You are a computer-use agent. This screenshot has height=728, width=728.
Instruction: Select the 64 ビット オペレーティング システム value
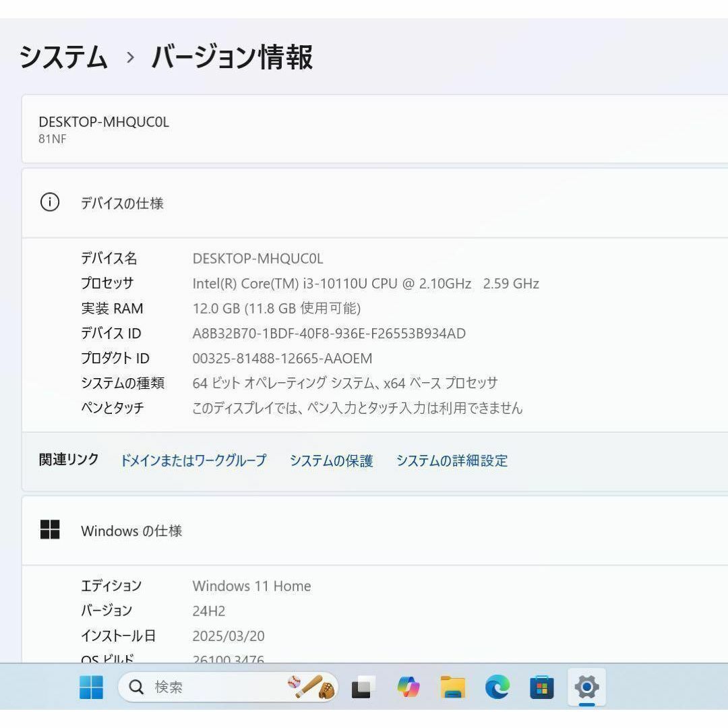point(345,383)
